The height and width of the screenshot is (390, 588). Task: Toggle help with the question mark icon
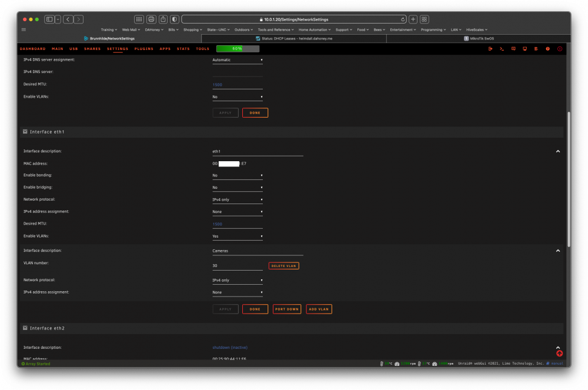[x=548, y=49]
